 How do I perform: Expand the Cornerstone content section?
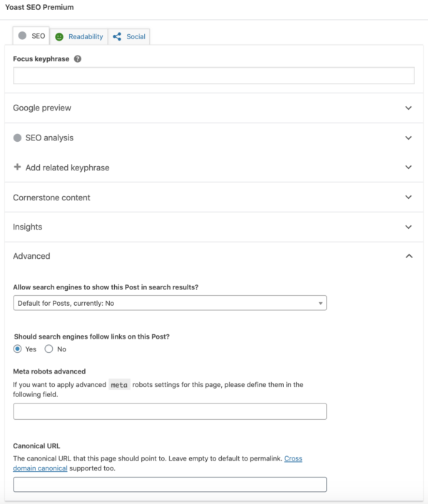point(214,197)
